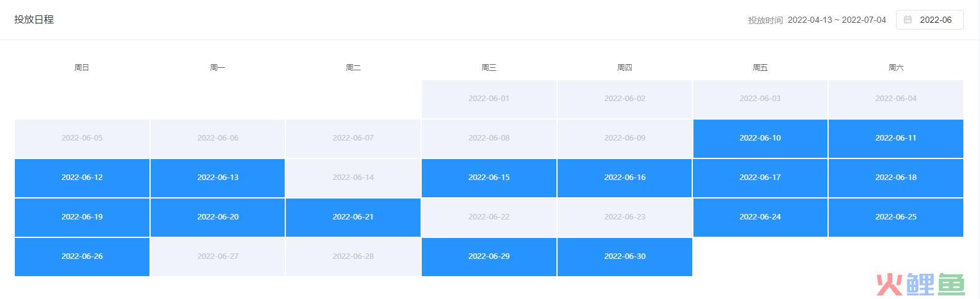This screenshot has width=980, height=299.
Task: Click the highlighted 2022-06-19 schedule cell
Action: pyautogui.click(x=82, y=217)
